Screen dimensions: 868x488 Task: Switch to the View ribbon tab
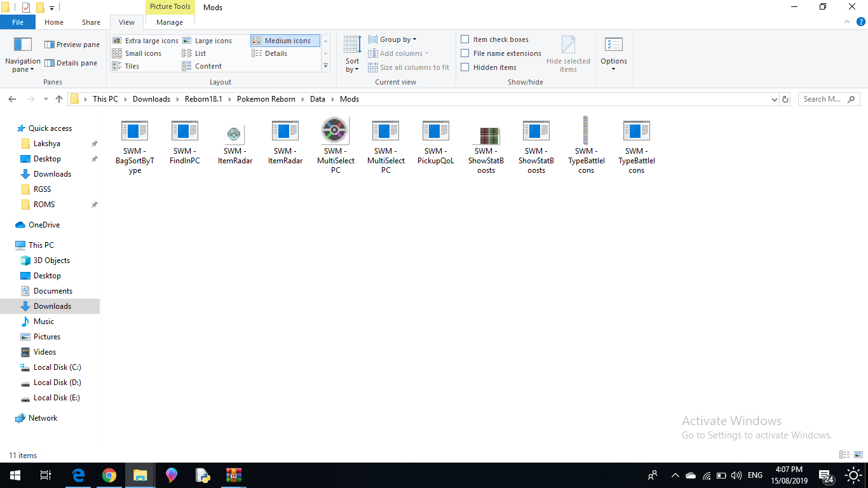pyautogui.click(x=127, y=22)
